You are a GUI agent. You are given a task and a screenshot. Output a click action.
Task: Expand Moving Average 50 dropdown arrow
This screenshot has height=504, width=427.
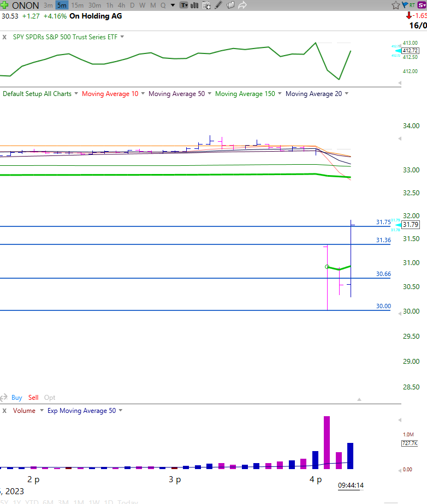[210, 93]
